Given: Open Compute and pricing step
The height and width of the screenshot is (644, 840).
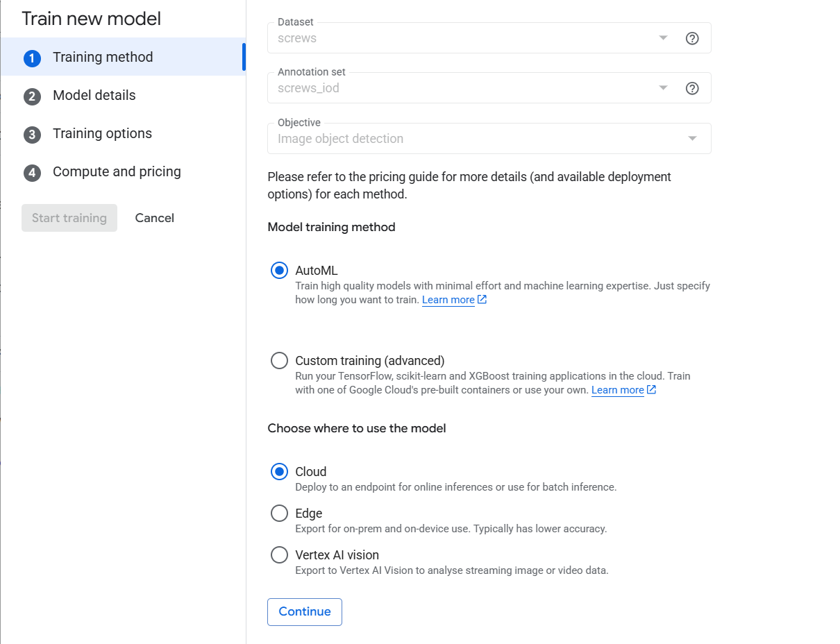Looking at the screenshot, I should 117,171.
